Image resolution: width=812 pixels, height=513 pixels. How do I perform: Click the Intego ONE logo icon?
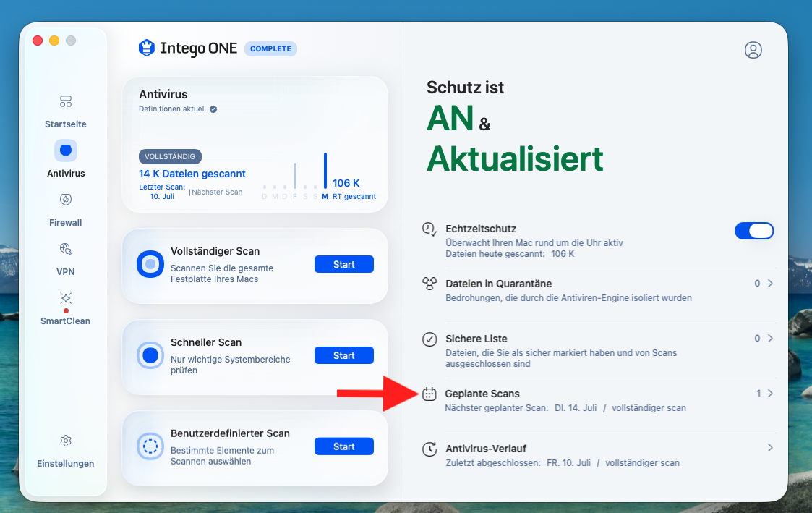(x=147, y=48)
